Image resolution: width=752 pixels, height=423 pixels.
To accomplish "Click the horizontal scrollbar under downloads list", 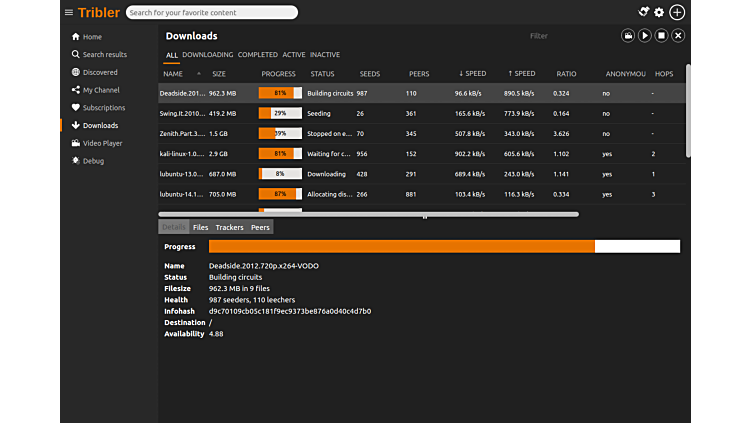I will 368,214.
